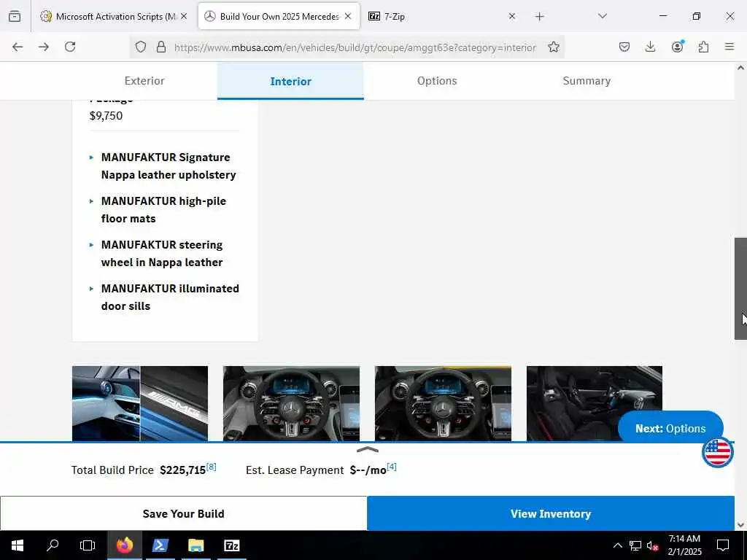The image size is (747, 560).
Task: Open PowerShell from taskbar
Action: click(x=160, y=545)
